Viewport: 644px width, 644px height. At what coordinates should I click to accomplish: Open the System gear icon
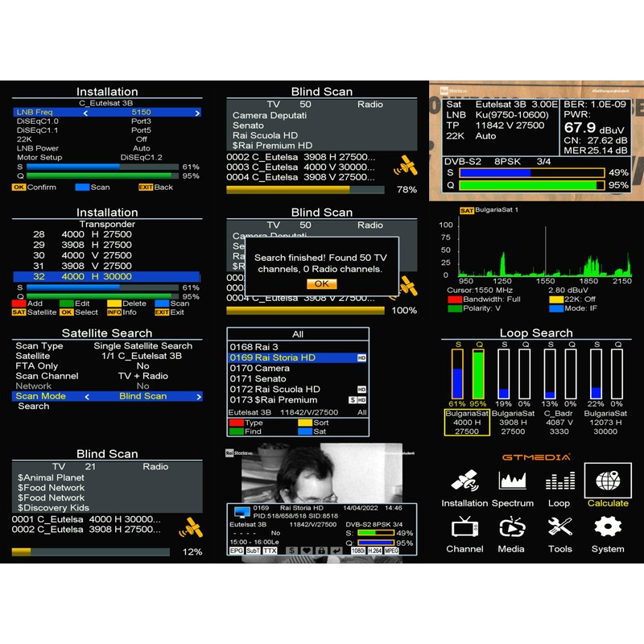[x=608, y=526]
